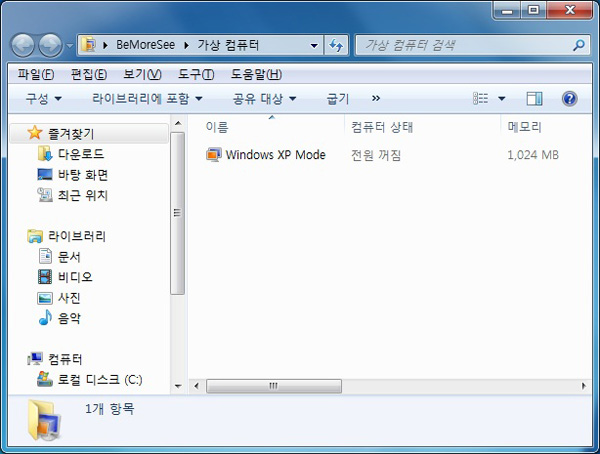
Task: Open the 보기(V) menu
Action: [142, 74]
